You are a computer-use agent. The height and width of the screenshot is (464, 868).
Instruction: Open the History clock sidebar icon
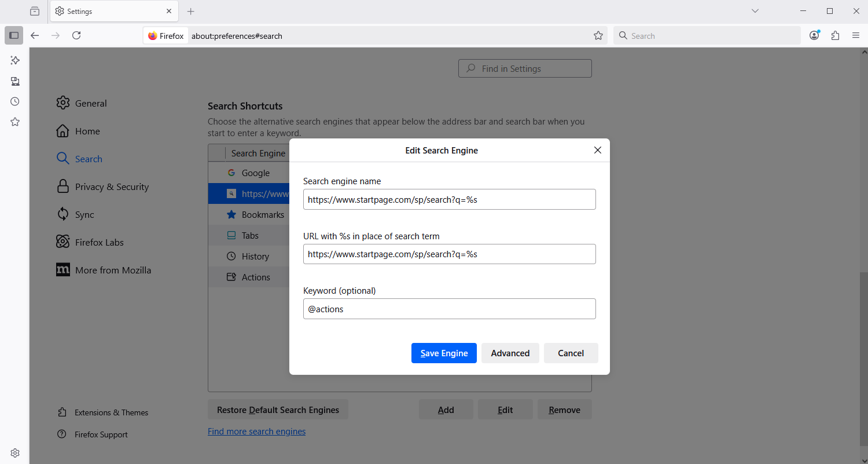pos(15,101)
